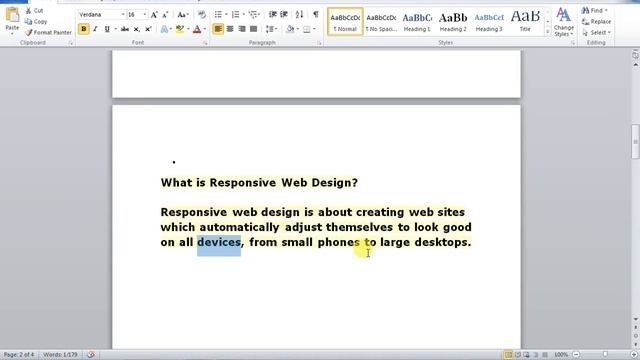Image resolution: width=640 pixels, height=360 pixels.
Task: Open the Change Styles menu
Action: (x=564, y=22)
